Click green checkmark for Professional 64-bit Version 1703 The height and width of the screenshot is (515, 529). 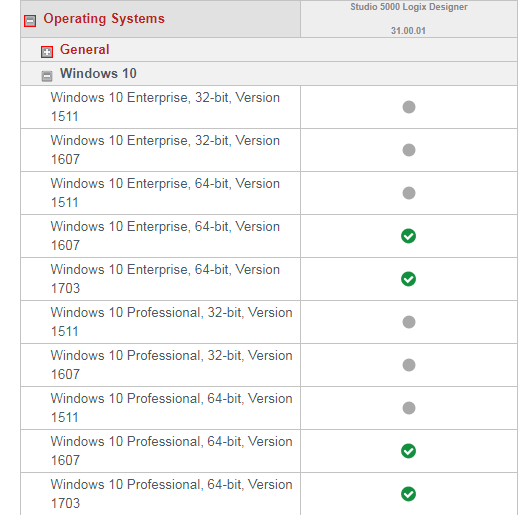pos(408,494)
